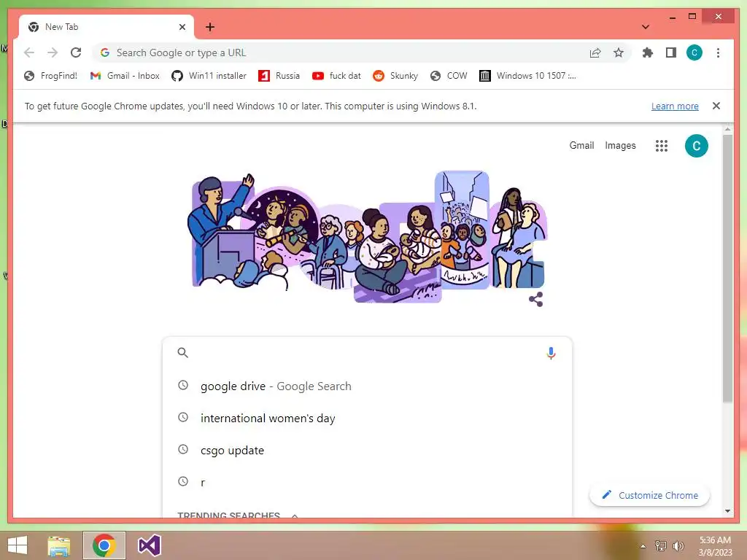Open the taskbar clock showing 5:36 AM
Image resolution: width=747 pixels, height=560 pixels.
(x=715, y=545)
